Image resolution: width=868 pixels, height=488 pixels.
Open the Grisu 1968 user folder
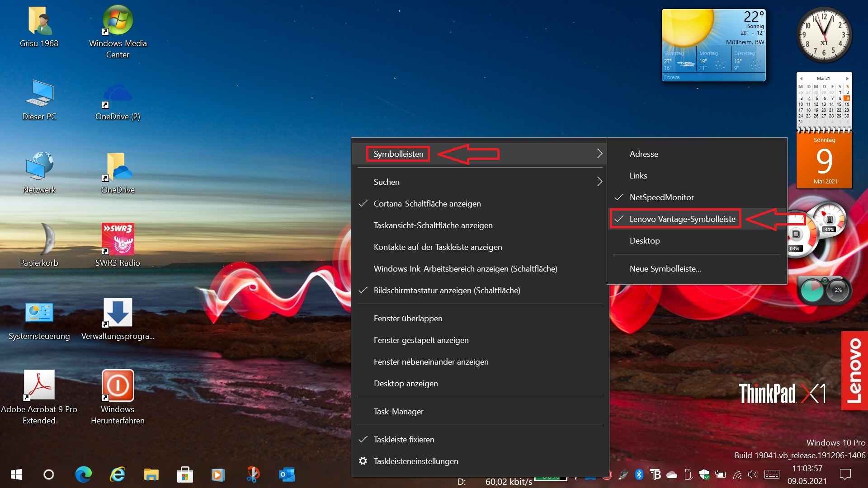[x=39, y=27]
